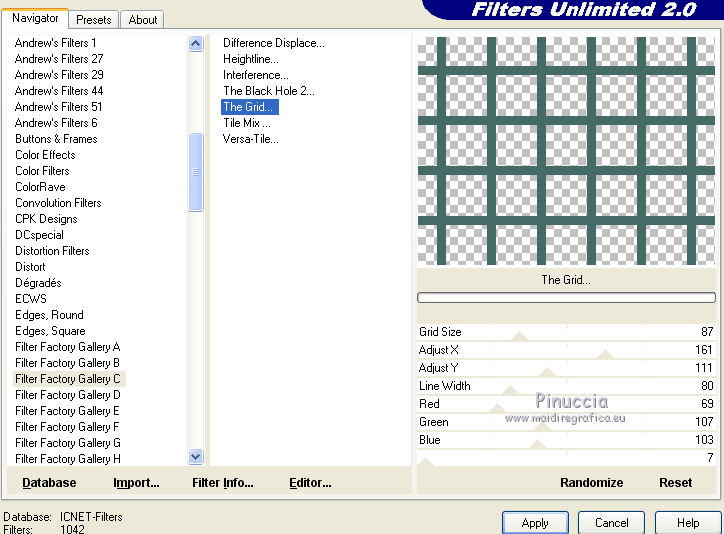Select the Navigator tab
Viewport: 724px width, 534px height.
point(35,18)
